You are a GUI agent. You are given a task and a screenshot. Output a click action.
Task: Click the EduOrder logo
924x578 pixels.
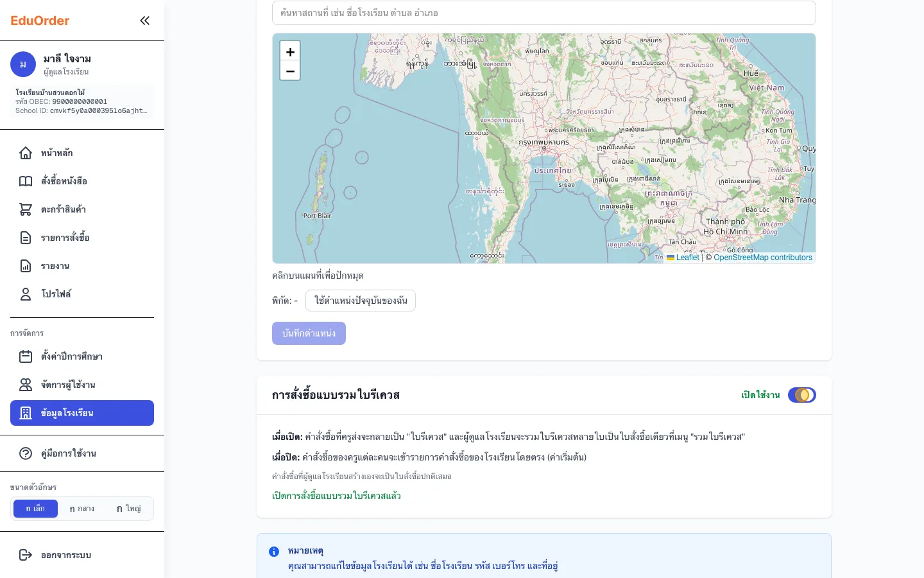[x=40, y=21]
